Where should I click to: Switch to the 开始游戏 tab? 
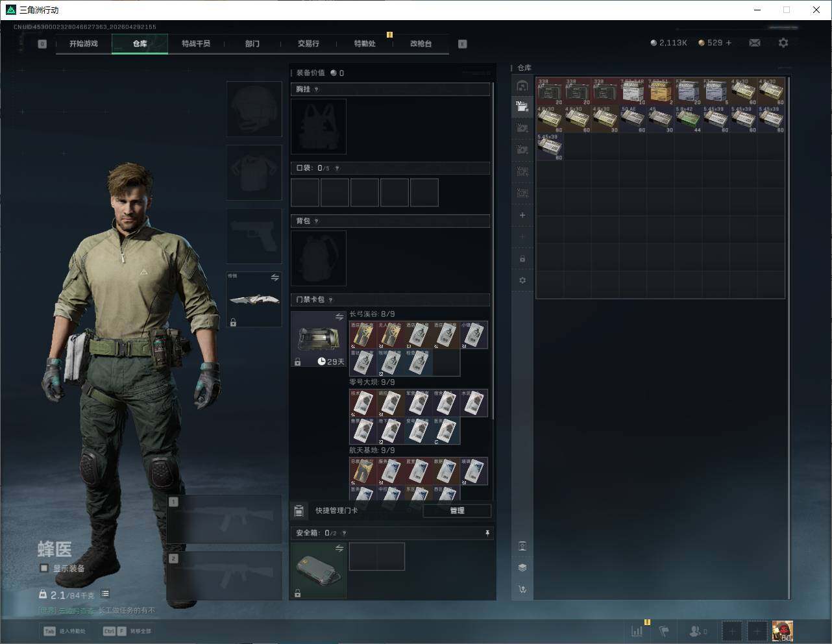[84, 43]
